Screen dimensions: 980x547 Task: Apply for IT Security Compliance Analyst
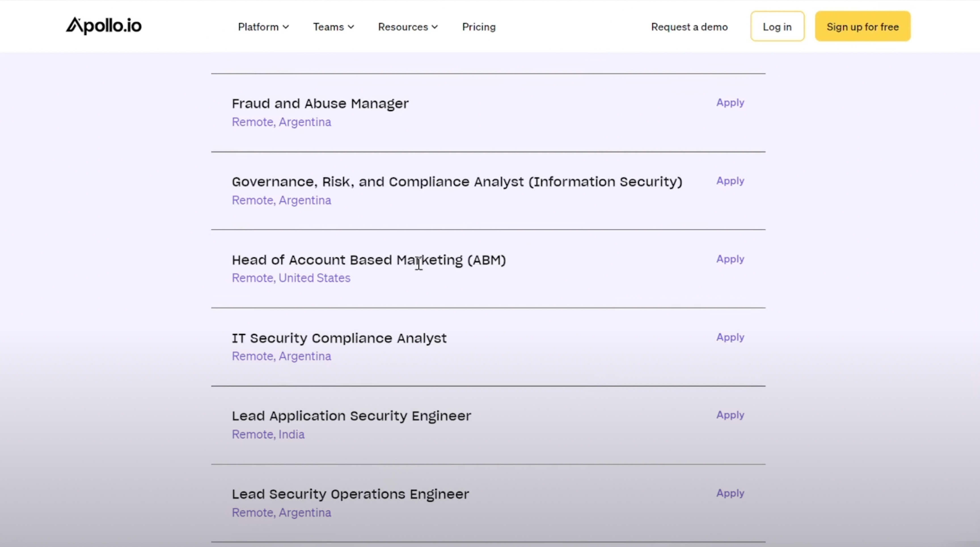[x=730, y=338]
